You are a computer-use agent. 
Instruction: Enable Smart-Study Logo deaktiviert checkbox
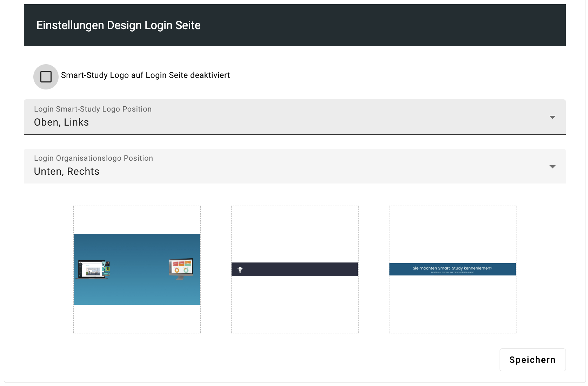46,76
